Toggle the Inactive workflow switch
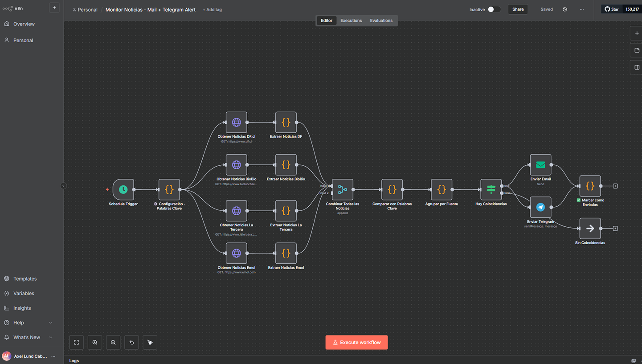The height and width of the screenshot is (364, 642). [494, 9]
